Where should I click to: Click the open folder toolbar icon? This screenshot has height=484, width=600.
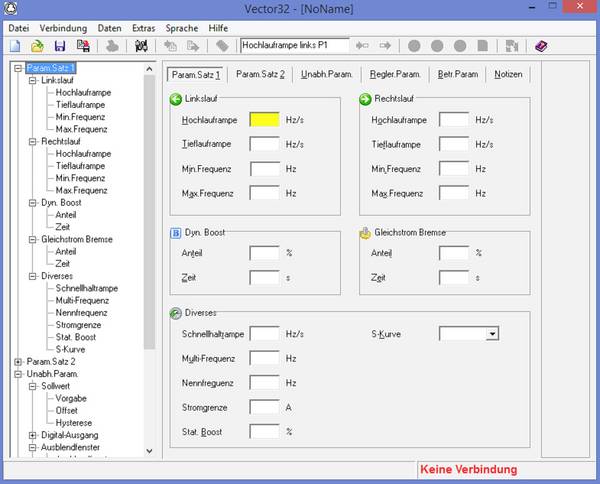37,46
